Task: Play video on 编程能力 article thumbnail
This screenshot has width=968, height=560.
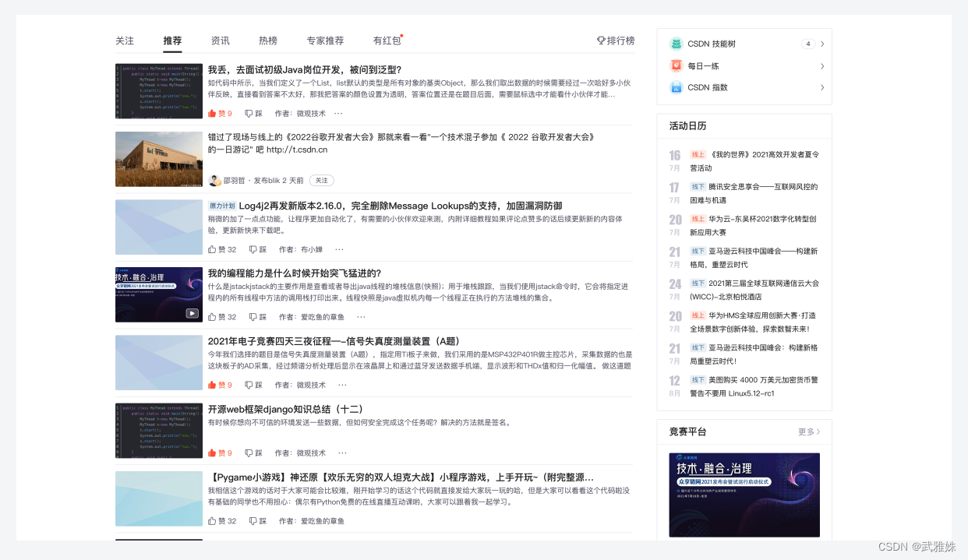Action: point(192,313)
